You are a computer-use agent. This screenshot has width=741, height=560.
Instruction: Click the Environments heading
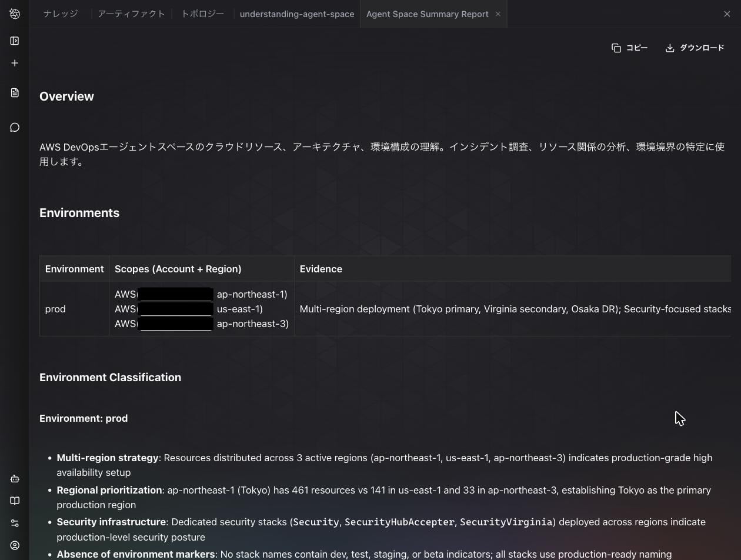tap(79, 213)
